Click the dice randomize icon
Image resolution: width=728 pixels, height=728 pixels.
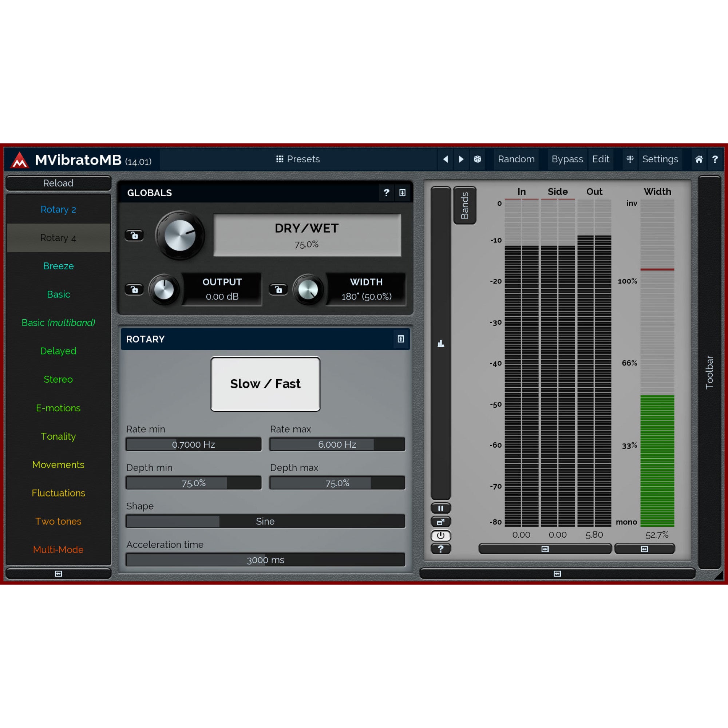point(478,159)
